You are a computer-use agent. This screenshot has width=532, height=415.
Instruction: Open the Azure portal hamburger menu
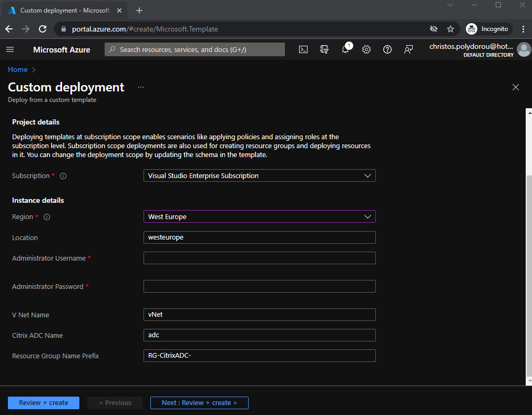pyautogui.click(x=10, y=49)
